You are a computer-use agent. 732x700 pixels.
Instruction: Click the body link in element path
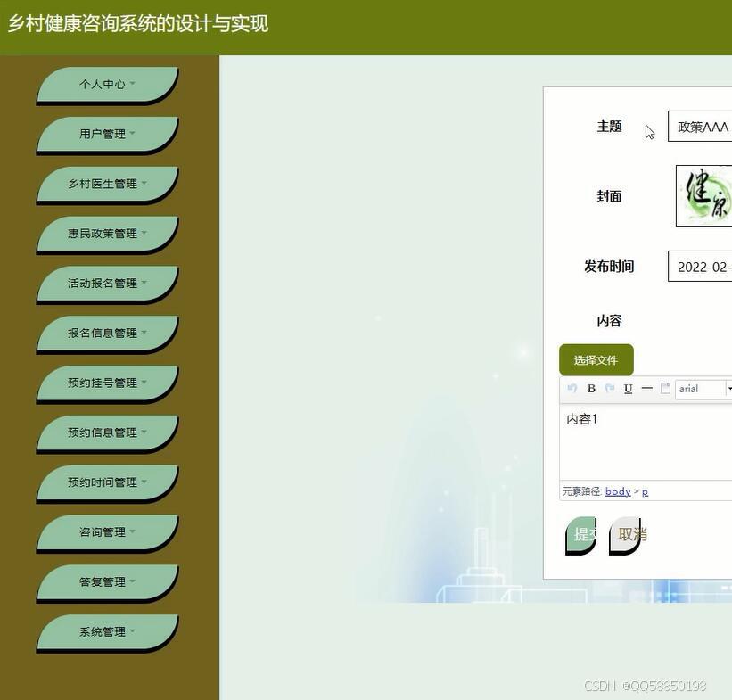point(618,491)
